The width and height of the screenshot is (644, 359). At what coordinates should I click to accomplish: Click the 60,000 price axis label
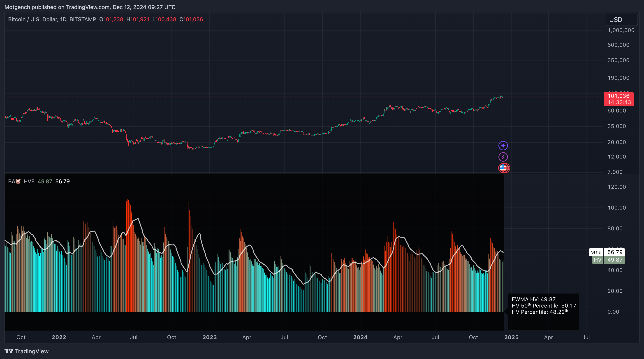(616, 111)
